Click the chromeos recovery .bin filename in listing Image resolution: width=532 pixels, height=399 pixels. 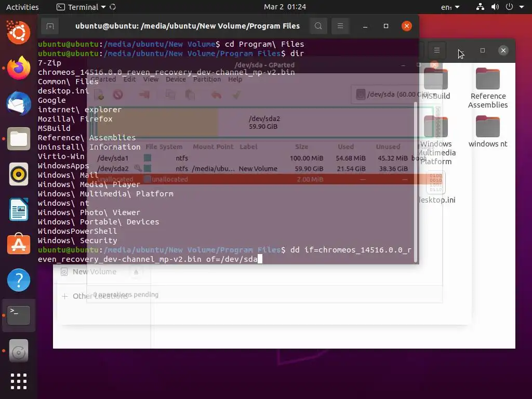(x=166, y=72)
